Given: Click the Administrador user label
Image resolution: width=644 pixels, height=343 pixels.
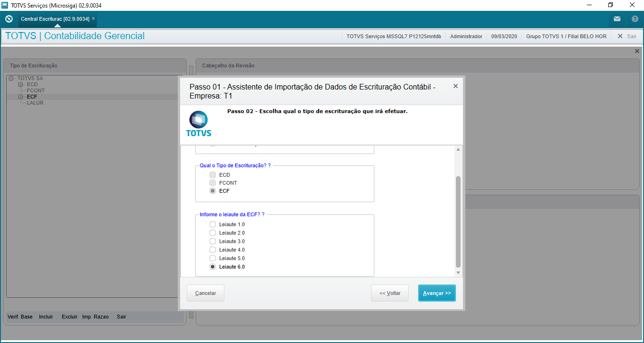Looking at the screenshot, I should click(x=466, y=36).
